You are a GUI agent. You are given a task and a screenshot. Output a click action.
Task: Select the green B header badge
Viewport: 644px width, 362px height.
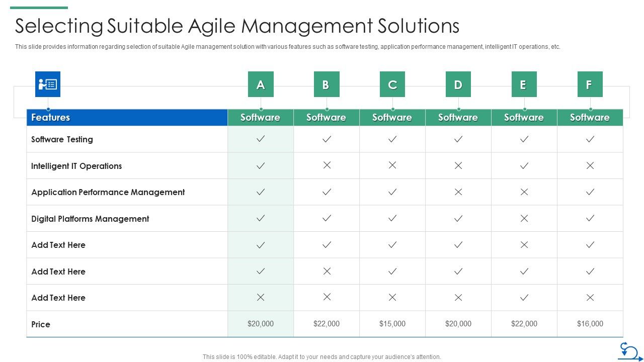(x=327, y=84)
